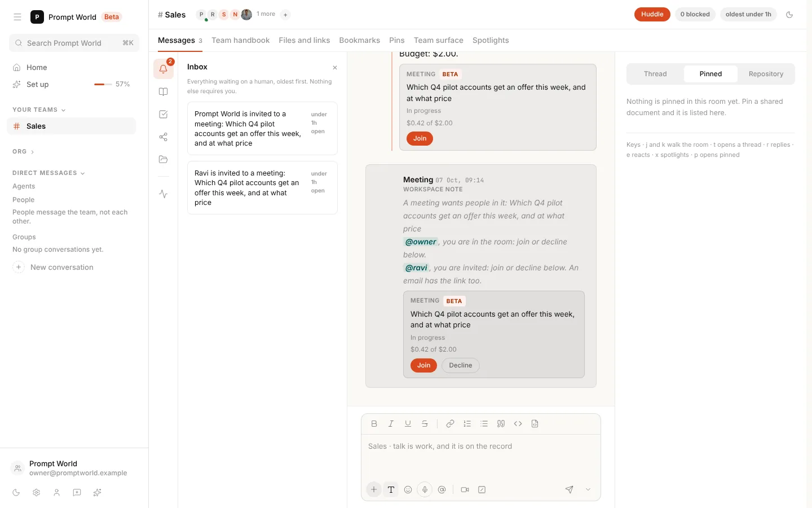This screenshot has width=812, height=508.
Task: Click the Set up progress bar at 57%
Action: tap(103, 85)
